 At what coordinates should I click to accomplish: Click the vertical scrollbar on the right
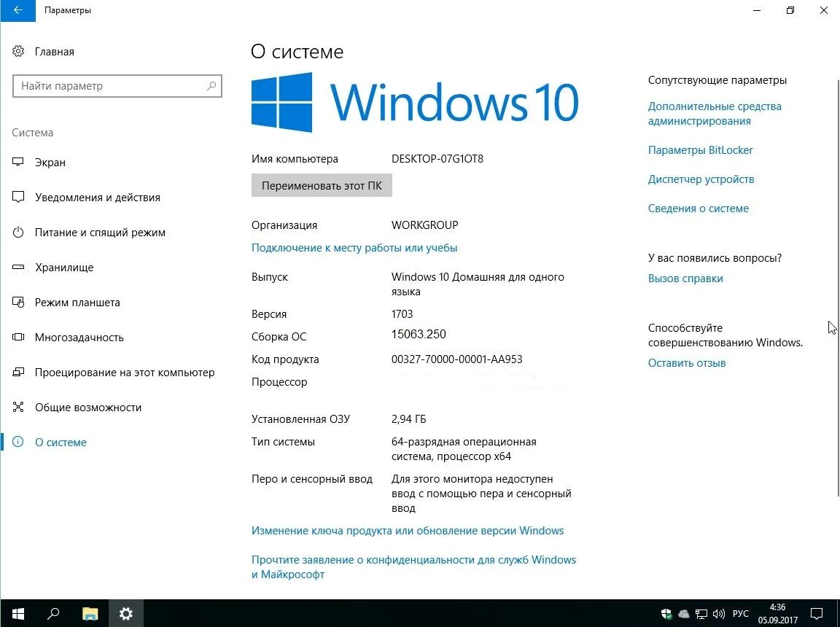click(x=837, y=287)
